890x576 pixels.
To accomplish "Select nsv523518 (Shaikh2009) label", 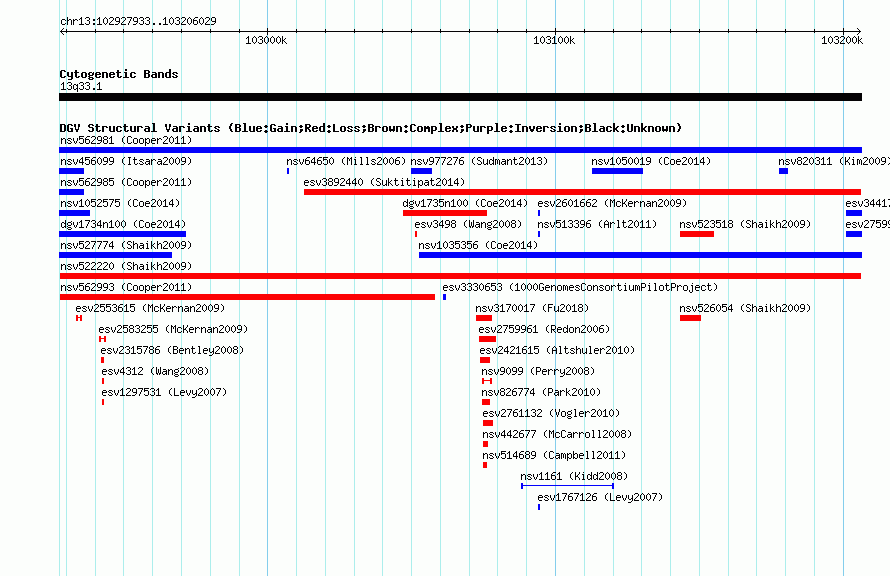I will coord(745,224).
